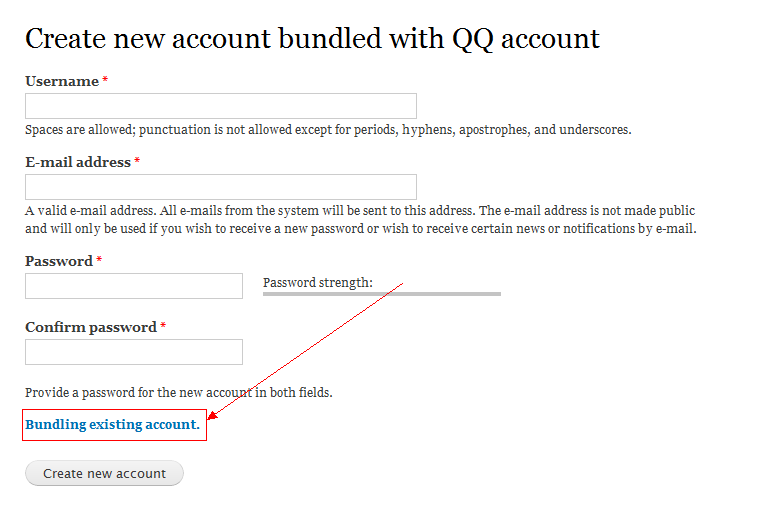This screenshot has height=528, width=761.
Task: Click the required asterisk after Confirm password
Action: 163,327
